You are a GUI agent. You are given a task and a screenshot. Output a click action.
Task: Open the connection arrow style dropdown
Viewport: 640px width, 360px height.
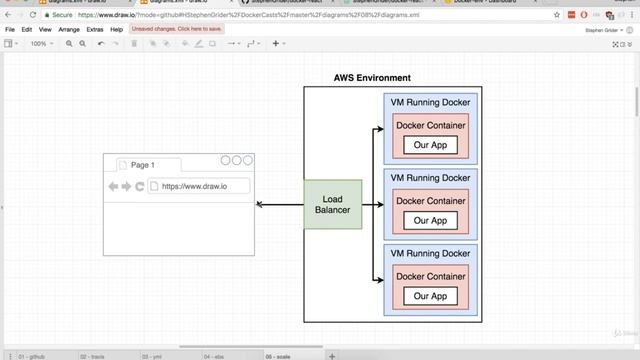(x=234, y=44)
